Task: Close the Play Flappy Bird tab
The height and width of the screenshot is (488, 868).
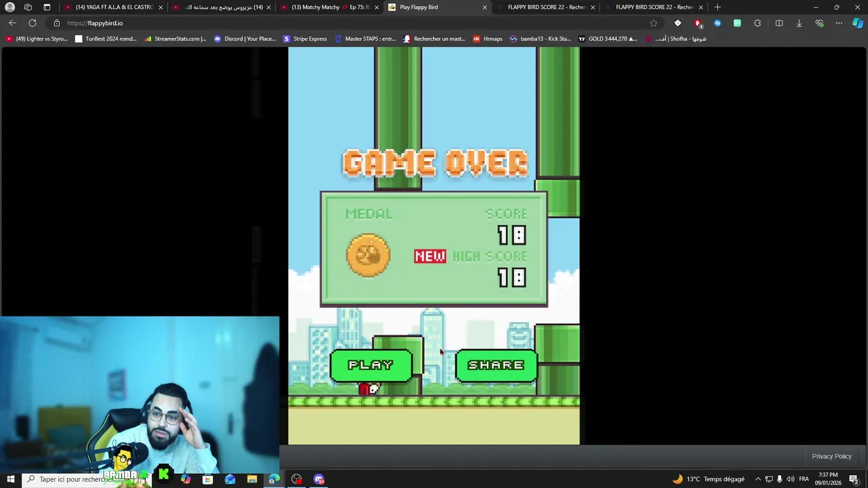Action: [x=484, y=7]
